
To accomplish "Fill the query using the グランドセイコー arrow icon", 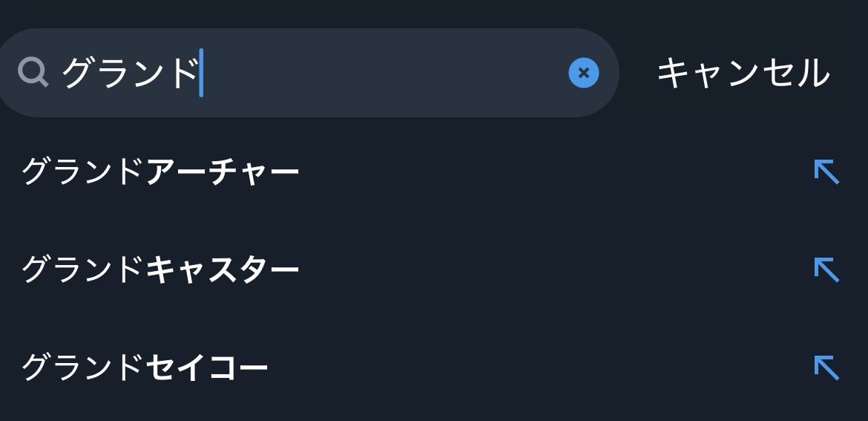I will coord(826,367).
